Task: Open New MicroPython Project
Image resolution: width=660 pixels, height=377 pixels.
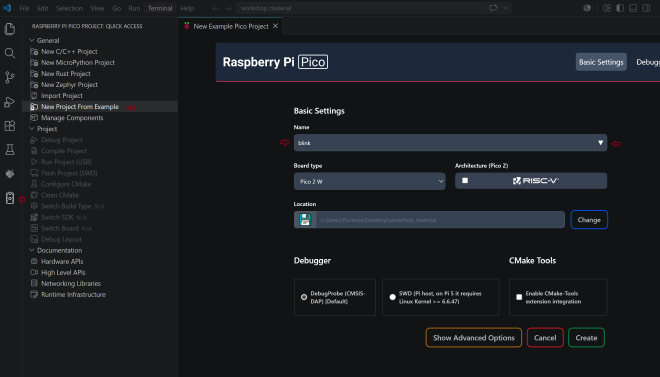Action: (x=78, y=62)
